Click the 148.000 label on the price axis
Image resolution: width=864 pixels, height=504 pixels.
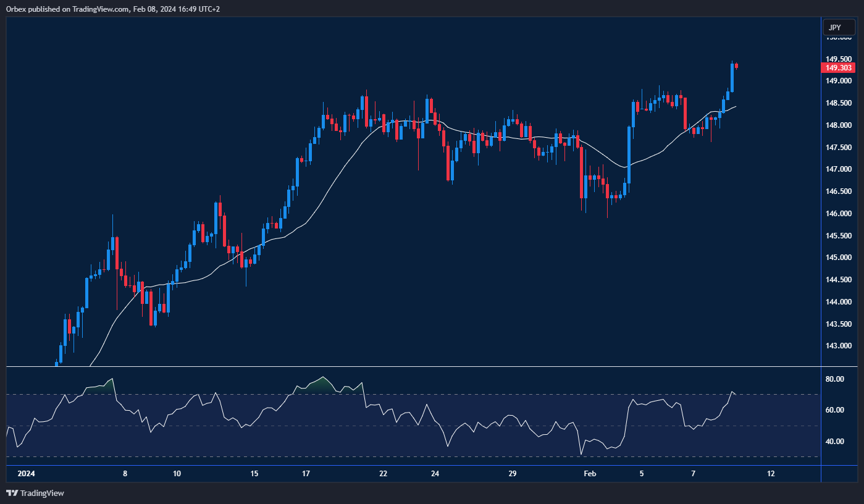pyautogui.click(x=839, y=125)
